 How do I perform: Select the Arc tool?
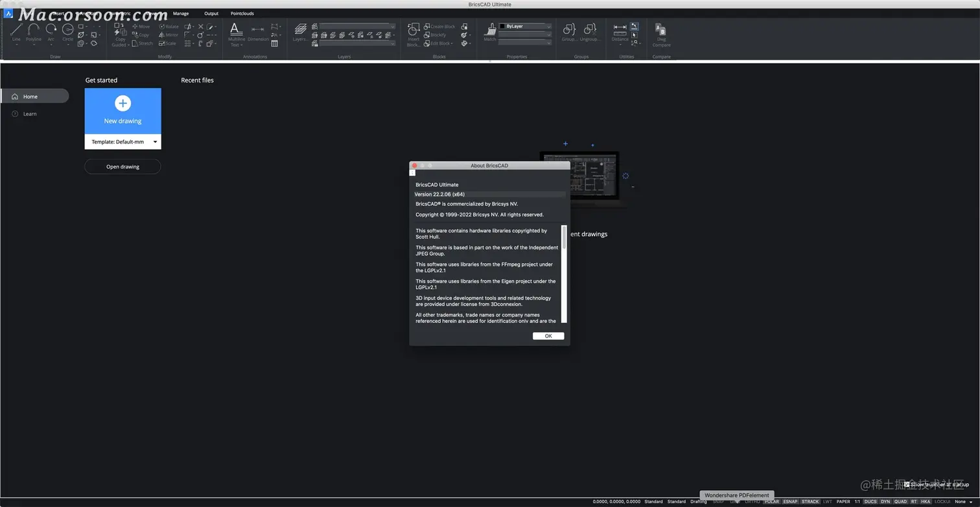[51, 32]
